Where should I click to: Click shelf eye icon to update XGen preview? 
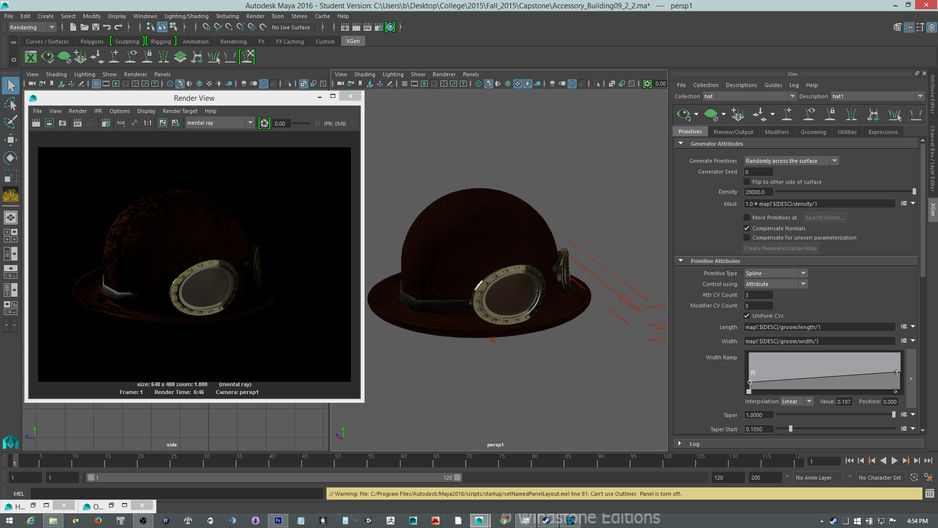[47, 57]
